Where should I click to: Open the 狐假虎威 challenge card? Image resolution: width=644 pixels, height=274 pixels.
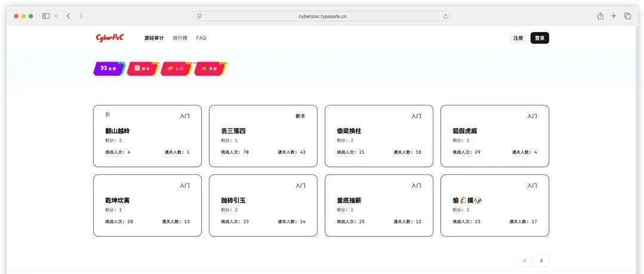point(495,136)
